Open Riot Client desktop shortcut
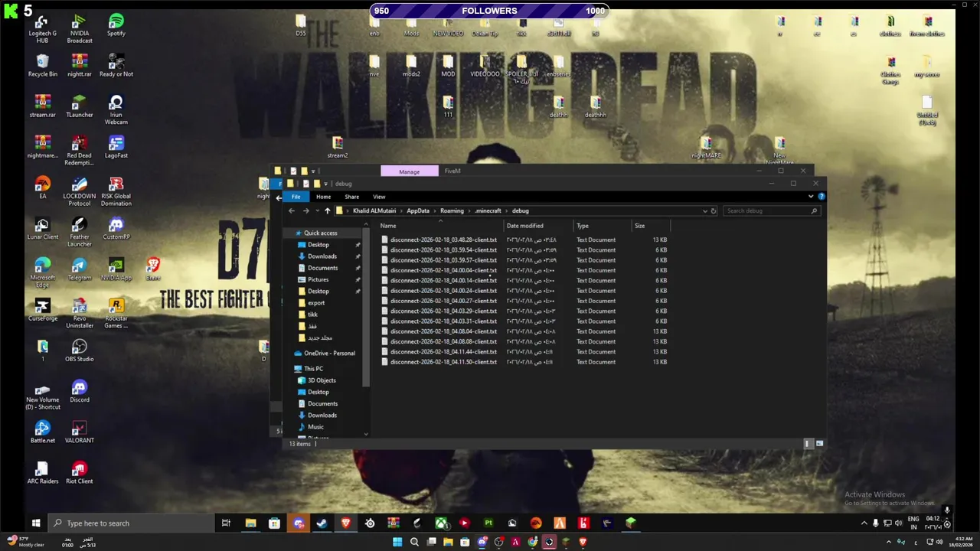This screenshot has width=980, height=551. coord(80,473)
